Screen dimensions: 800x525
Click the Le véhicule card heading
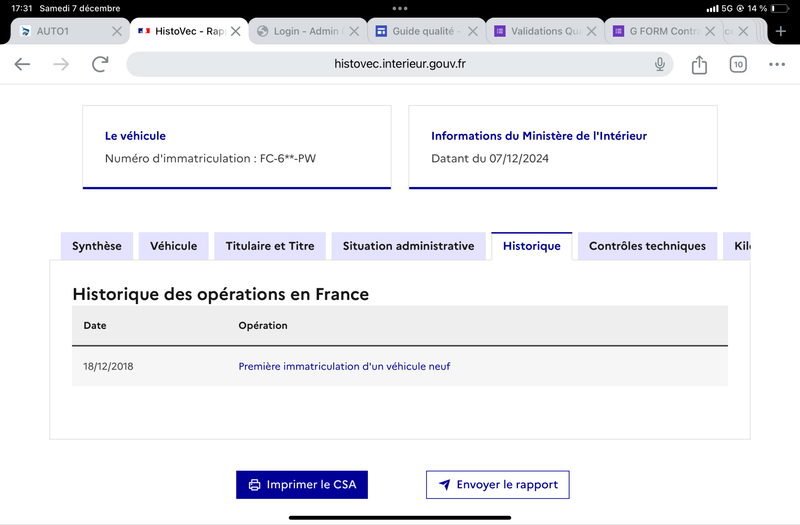tap(135, 136)
